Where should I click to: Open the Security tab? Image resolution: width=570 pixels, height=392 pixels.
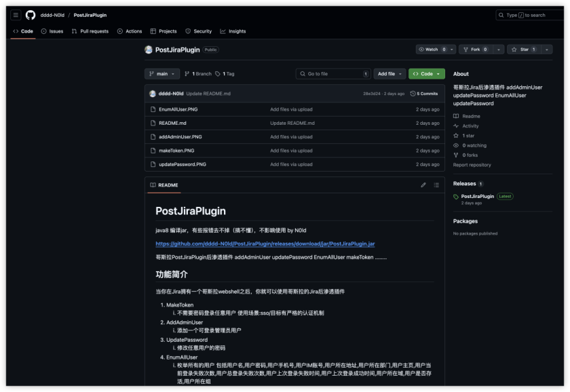(199, 32)
